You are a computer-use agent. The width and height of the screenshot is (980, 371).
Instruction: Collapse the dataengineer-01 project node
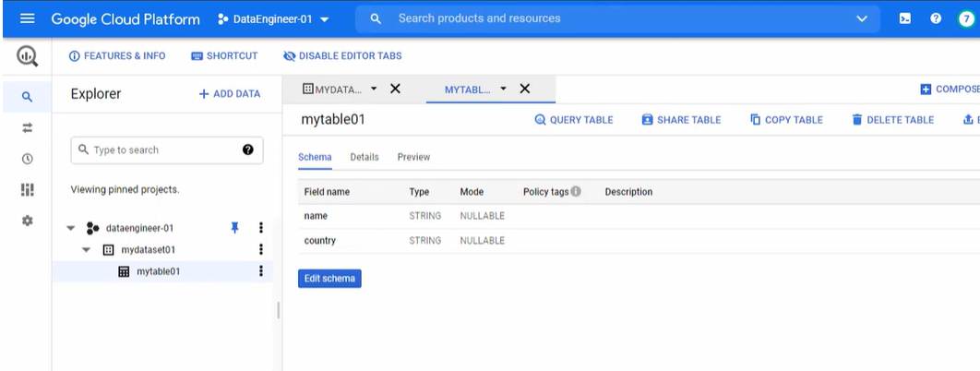(x=71, y=228)
